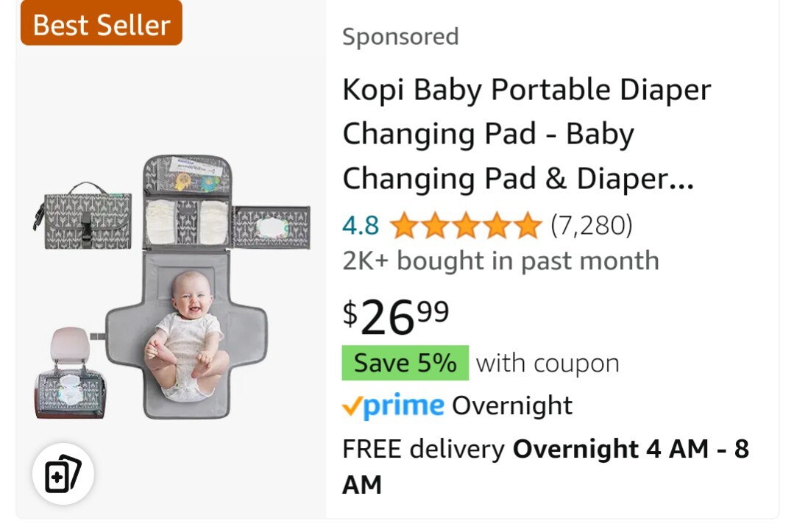Open the 7,280 reviews count
794x532 pixels.
click(591, 225)
